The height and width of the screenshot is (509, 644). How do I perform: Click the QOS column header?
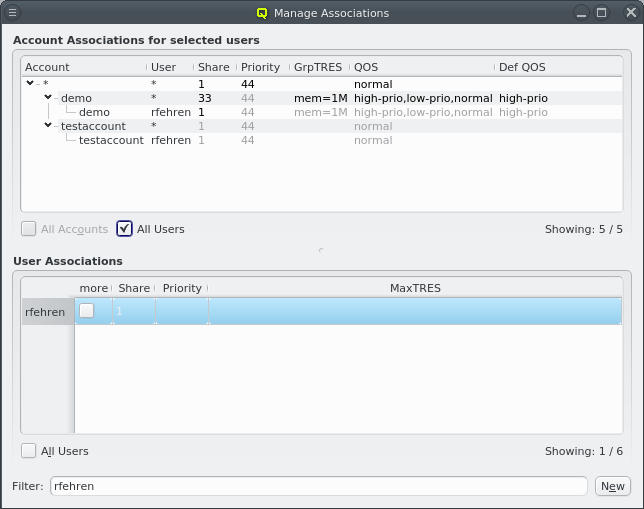(422, 67)
